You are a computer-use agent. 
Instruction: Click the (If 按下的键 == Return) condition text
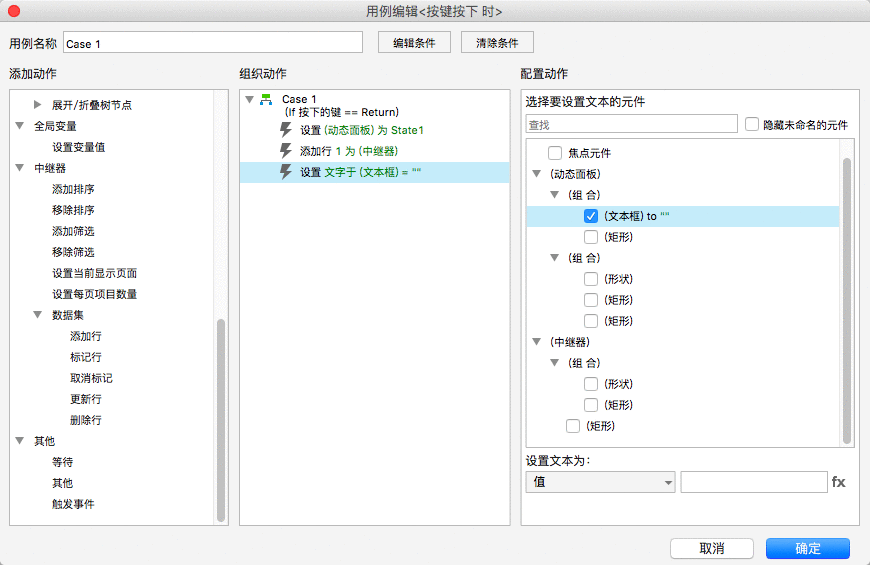coord(341,113)
